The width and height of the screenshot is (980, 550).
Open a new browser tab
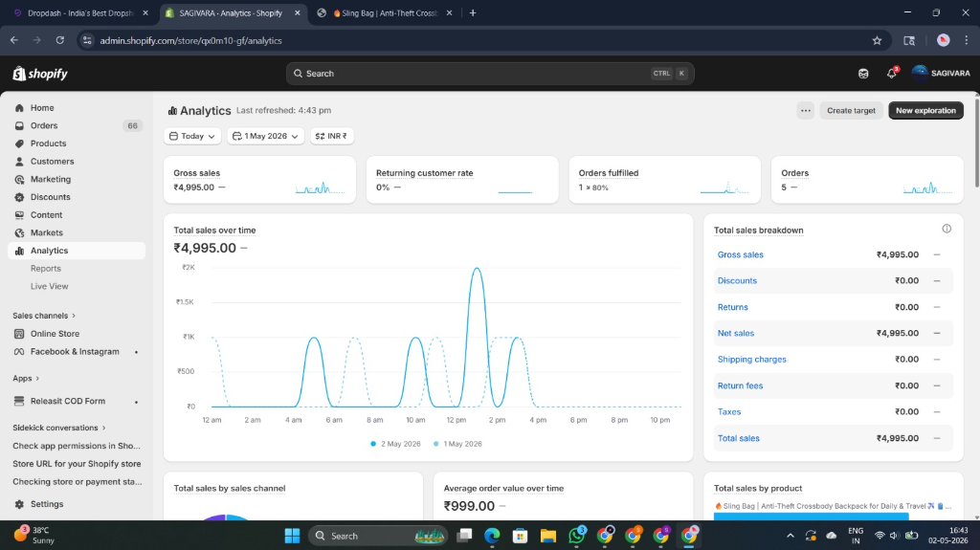tap(473, 13)
